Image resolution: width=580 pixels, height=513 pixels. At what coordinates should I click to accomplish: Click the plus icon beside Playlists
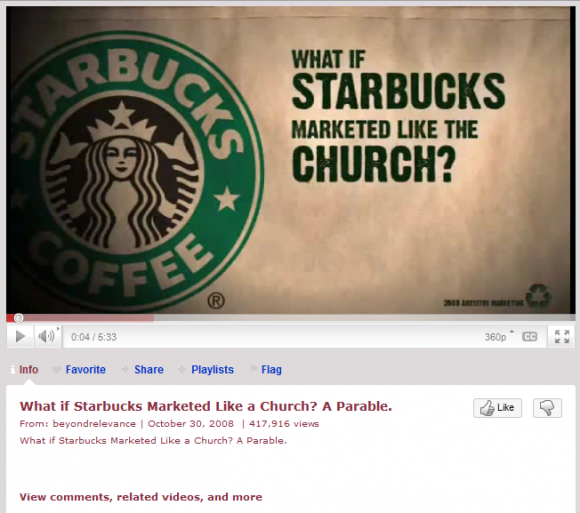coord(181,369)
